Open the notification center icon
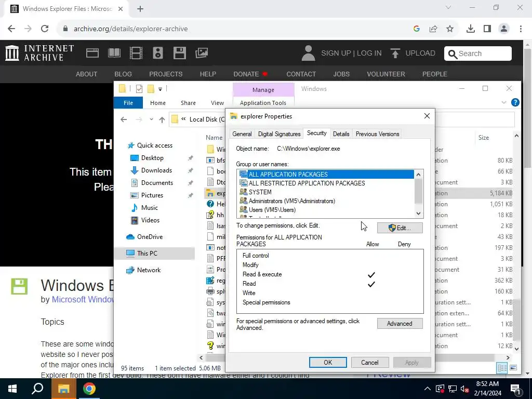 (515, 389)
